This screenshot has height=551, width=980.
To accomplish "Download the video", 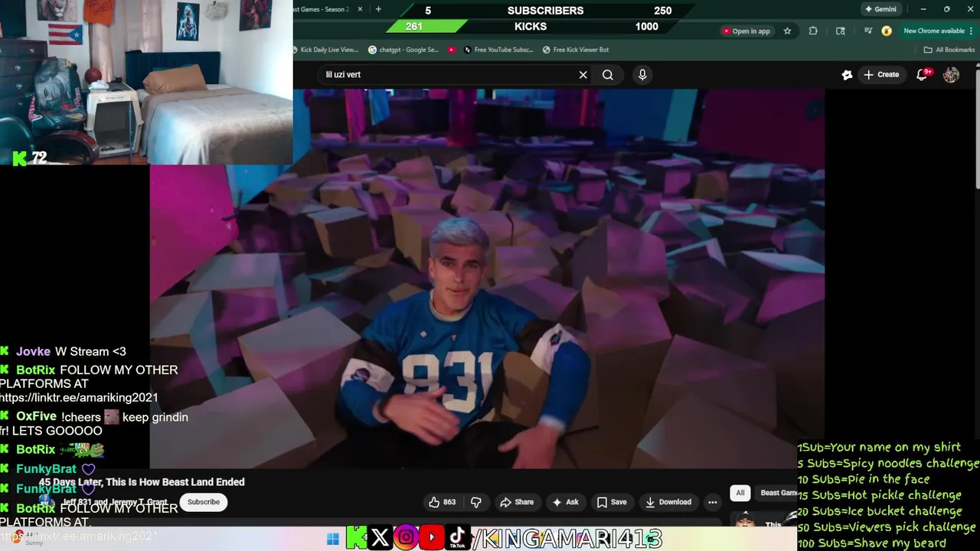I will 668,502.
